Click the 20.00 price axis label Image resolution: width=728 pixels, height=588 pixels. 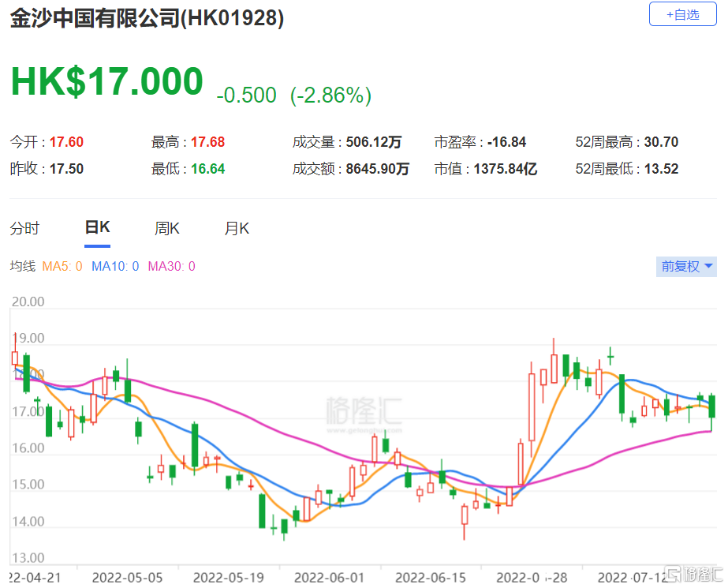pos(28,302)
